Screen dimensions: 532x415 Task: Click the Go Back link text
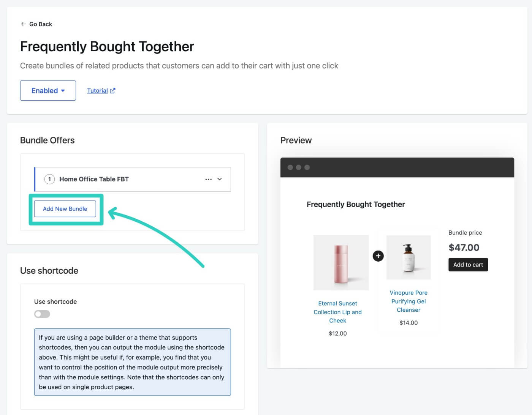(41, 24)
